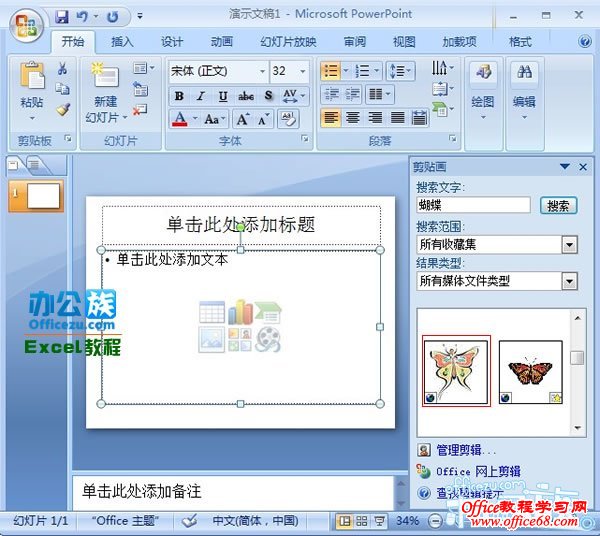Justify the paragraph text
The height and width of the screenshot is (536, 600).
click(x=397, y=118)
